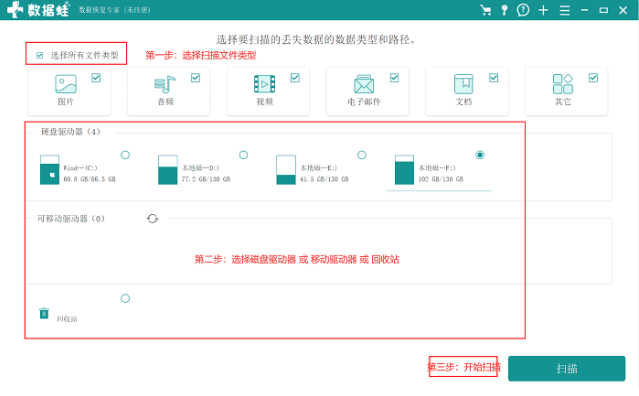Screen dimensions: 639x396
Task: Select the C: drive radio button
Action: point(126,155)
